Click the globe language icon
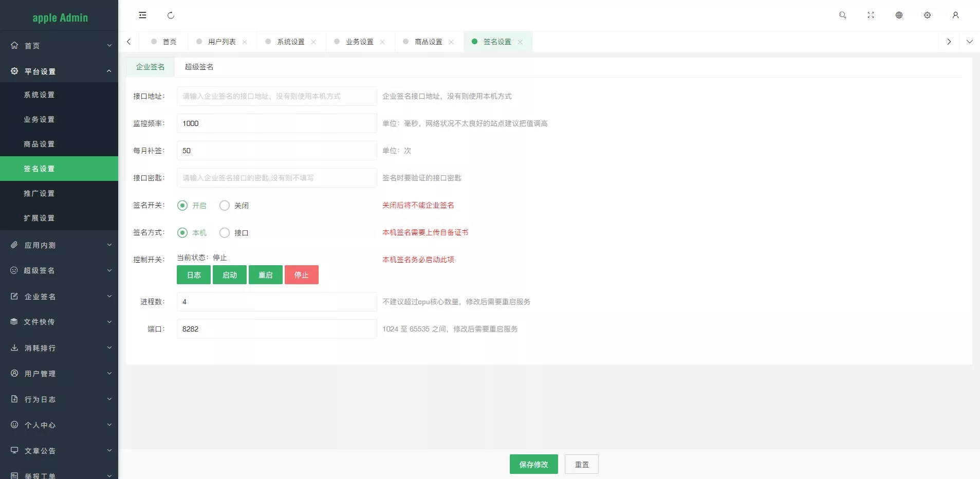Screen dimensions: 980x479 899,15
